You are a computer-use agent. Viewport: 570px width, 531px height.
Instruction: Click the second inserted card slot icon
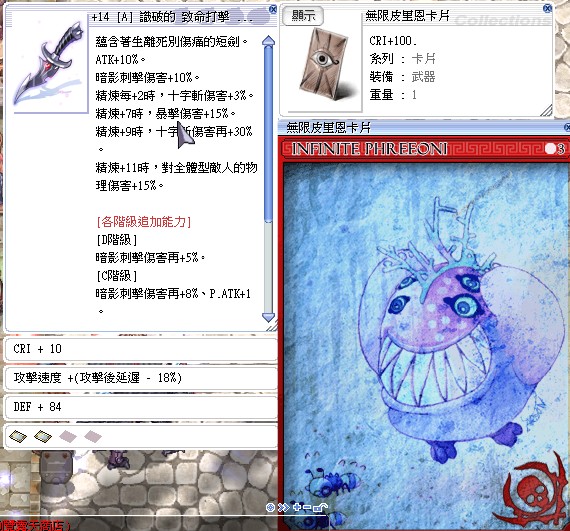(x=43, y=436)
